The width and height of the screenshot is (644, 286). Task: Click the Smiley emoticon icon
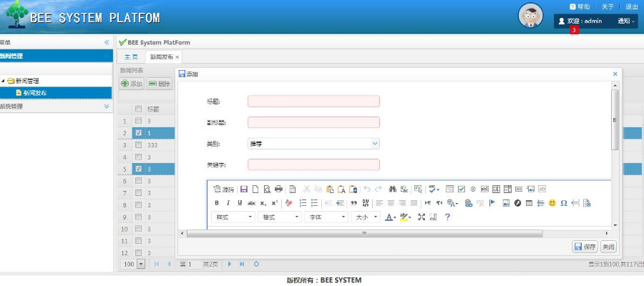552,203
